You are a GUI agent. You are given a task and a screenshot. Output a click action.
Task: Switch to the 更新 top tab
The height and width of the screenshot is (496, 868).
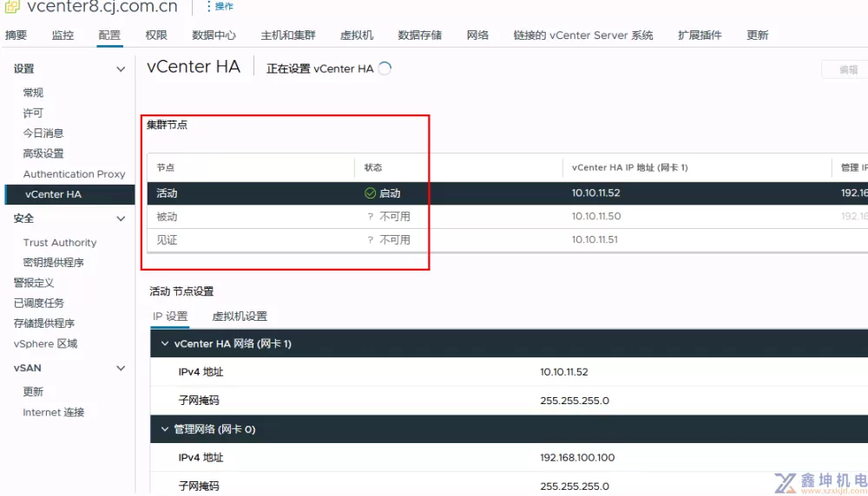[757, 36]
